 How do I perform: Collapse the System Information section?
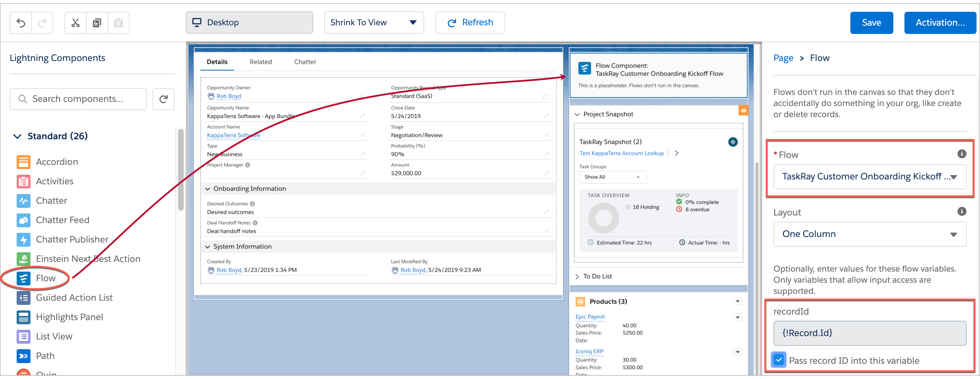click(208, 247)
